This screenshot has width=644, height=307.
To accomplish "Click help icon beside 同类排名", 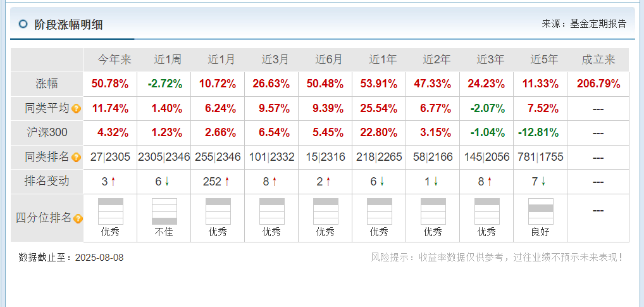I will 76,158.
